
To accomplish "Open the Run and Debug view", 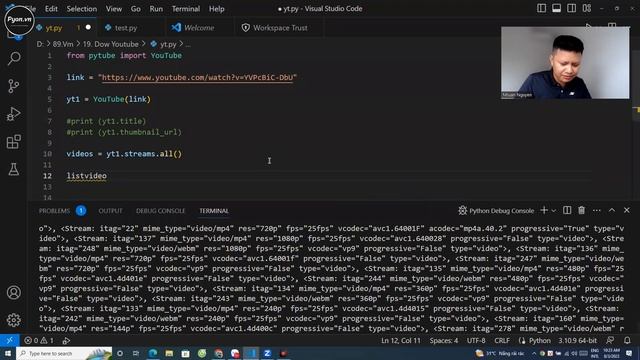I will pyautogui.click(x=14, y=114).
